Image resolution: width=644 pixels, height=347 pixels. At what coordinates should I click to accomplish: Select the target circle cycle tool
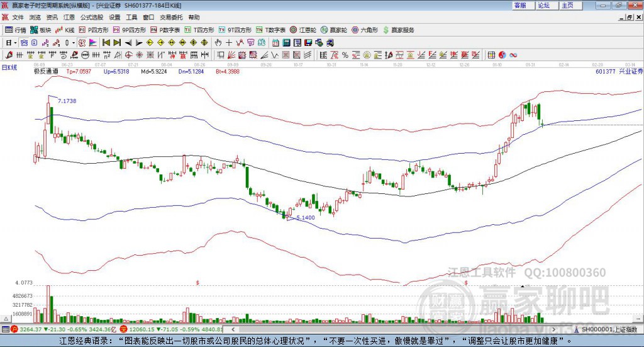click(x=128, y=55)
